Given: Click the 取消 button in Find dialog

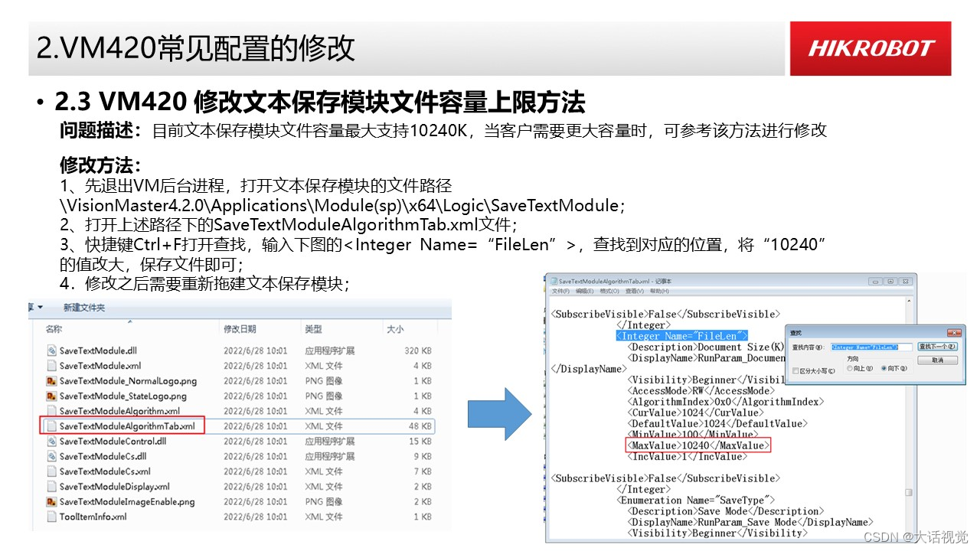Looking at the screenshot, I should (x=937, y=359).
